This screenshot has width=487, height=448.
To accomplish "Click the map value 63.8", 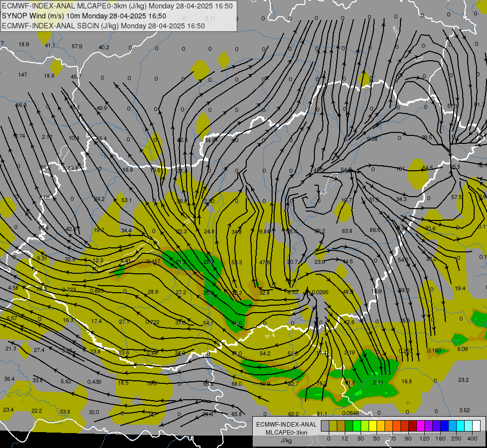I will 347,231.
